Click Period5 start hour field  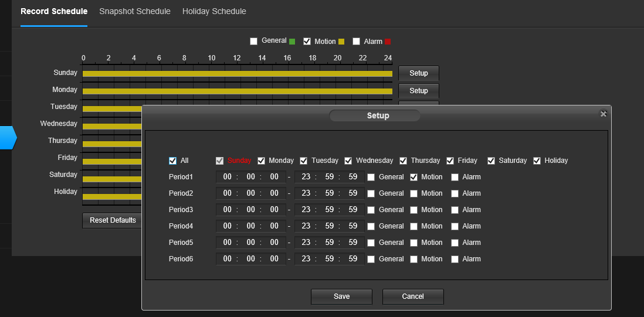(x=227, y=243)
